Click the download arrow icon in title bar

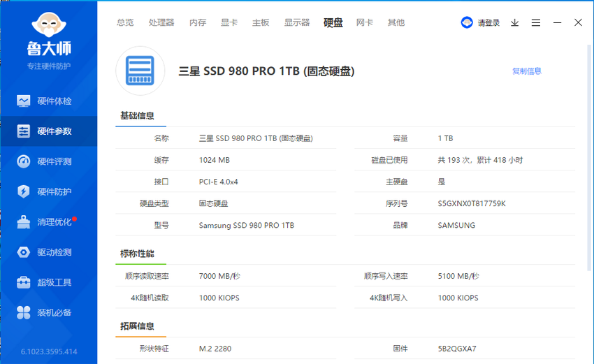[514, 23]
